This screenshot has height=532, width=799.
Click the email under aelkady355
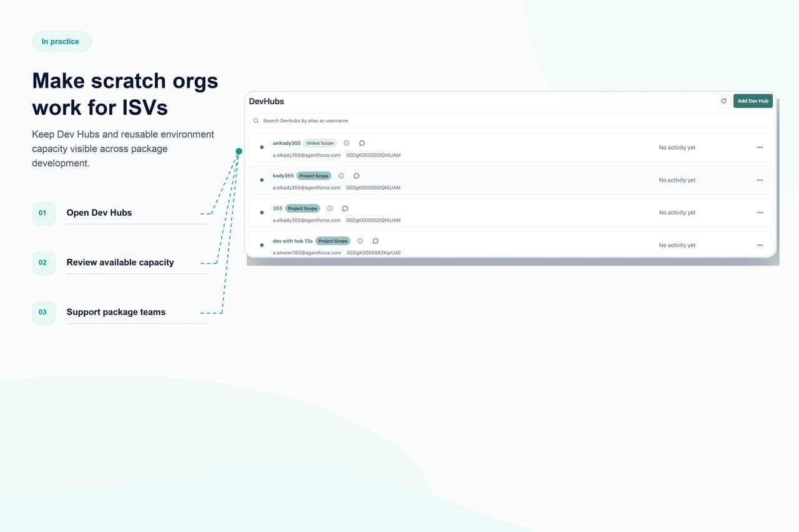pos(307,155)
